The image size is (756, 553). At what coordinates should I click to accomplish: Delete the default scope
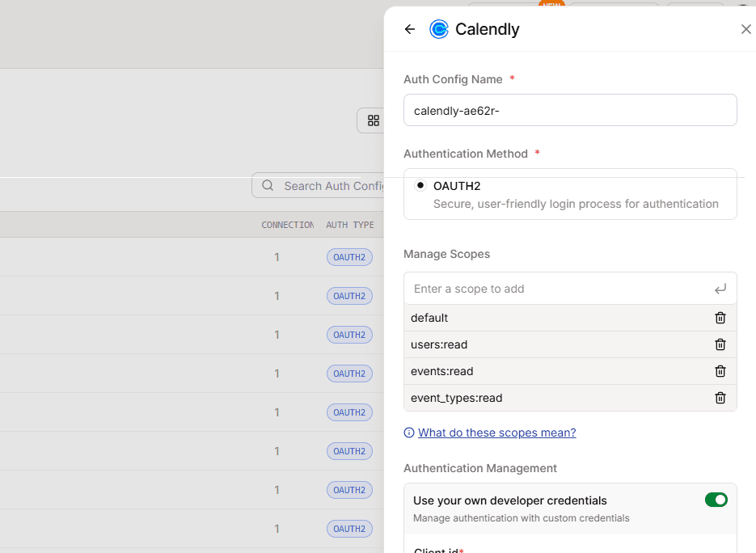720,318
